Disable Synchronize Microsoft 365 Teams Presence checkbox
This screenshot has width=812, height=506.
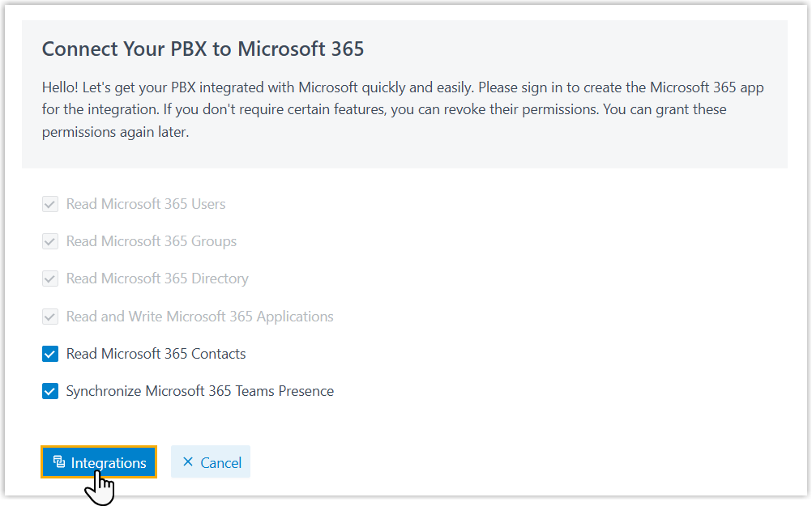tap(50, 391)
